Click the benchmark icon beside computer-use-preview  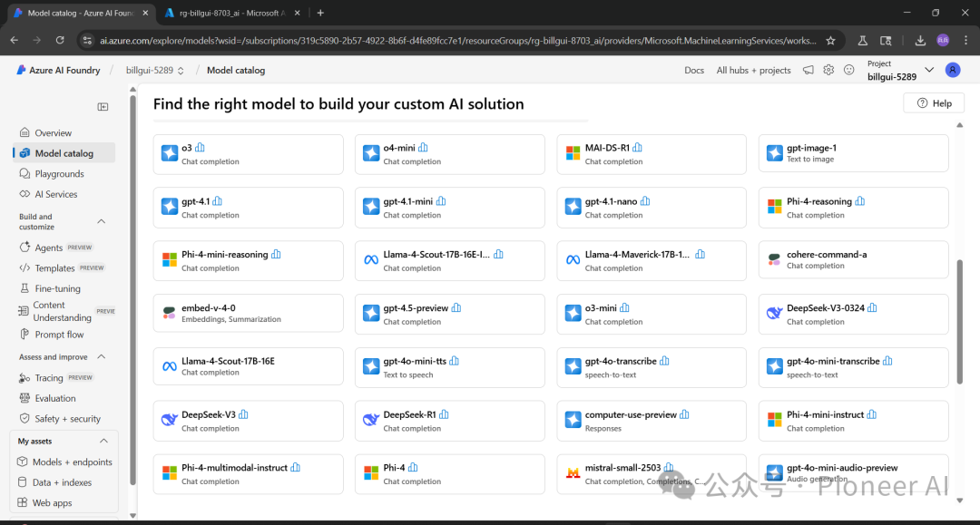[684, 414]
